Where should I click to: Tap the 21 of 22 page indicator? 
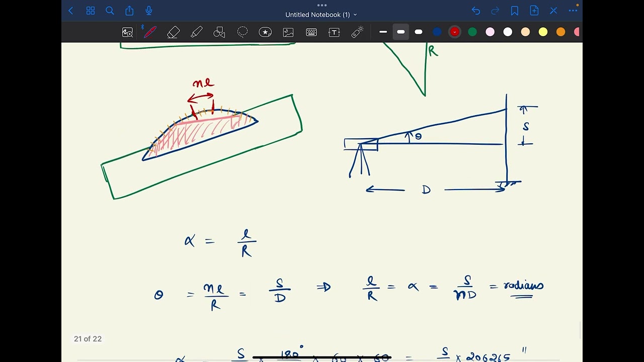[88, 339]
